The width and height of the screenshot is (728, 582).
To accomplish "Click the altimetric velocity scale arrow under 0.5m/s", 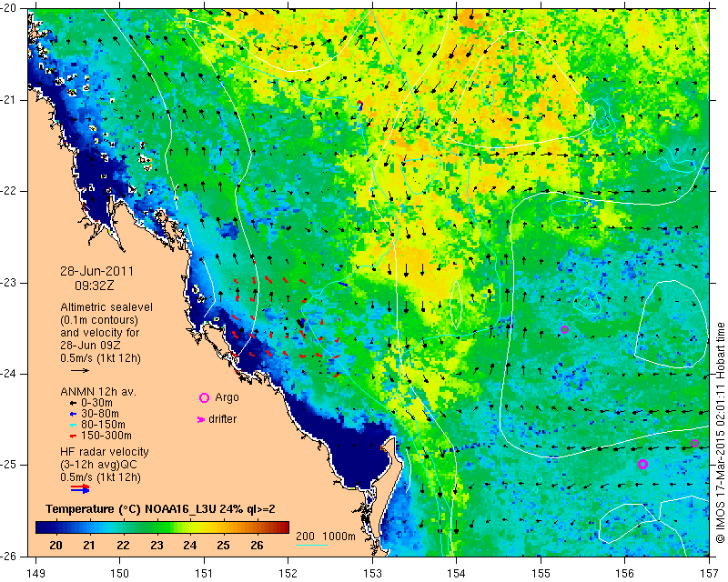I will point(80,370).
